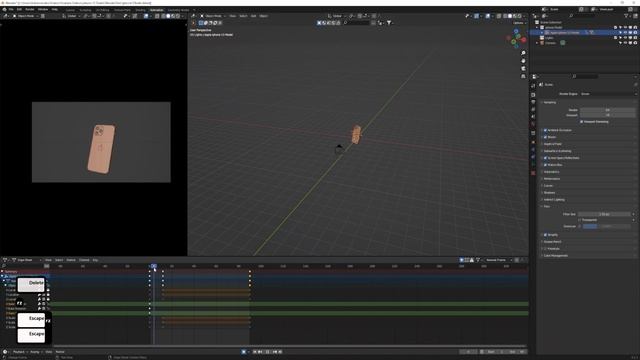Hide Lights collection with its eye icon
This screenshot has width=640, height=360.
[625, 38]
